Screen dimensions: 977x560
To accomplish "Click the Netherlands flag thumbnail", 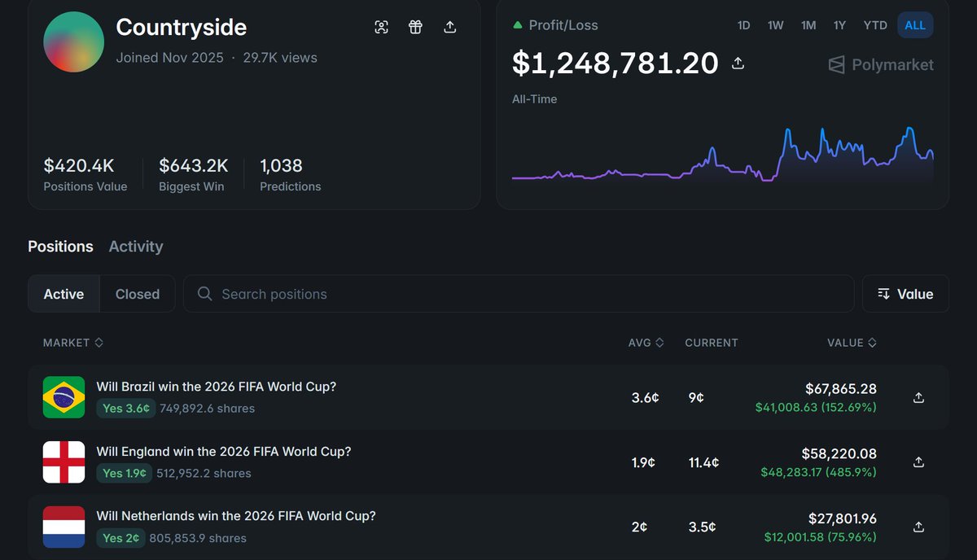I will click(64, 527).
